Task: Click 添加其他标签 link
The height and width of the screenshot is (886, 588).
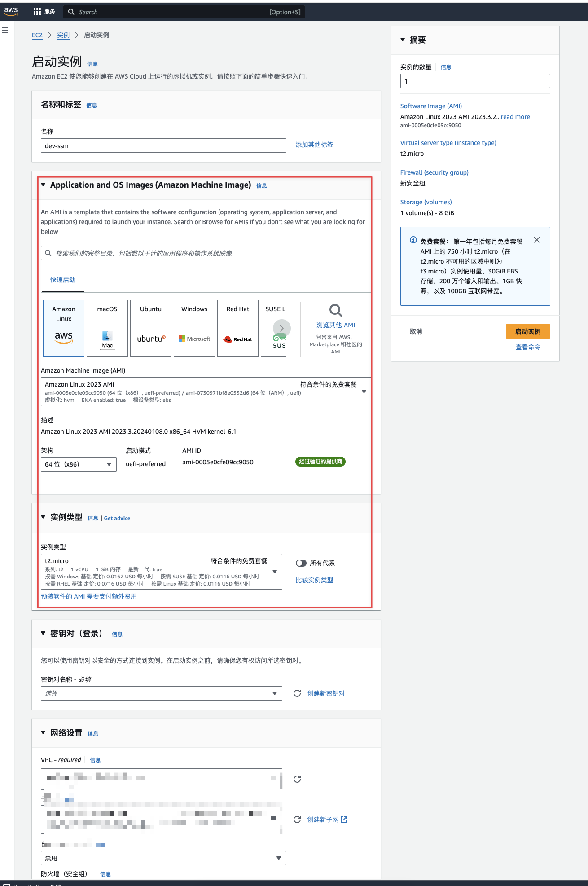Action: (314, 145)
